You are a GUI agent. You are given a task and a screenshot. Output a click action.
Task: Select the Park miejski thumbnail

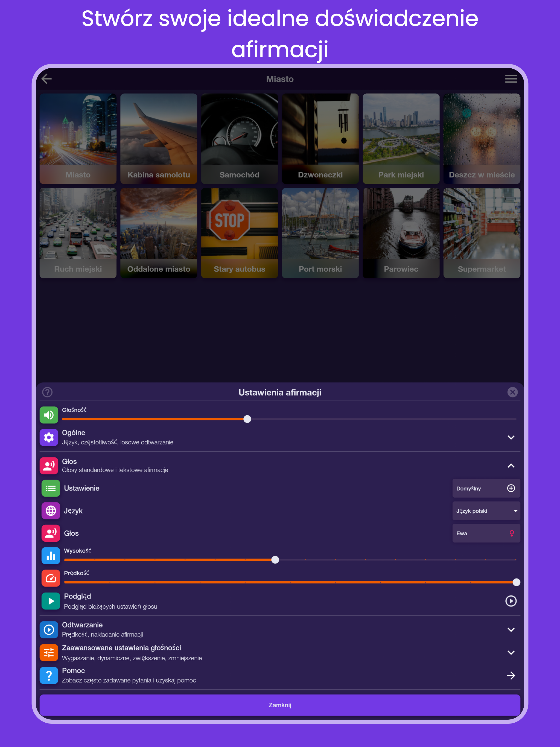click(401, 139)
